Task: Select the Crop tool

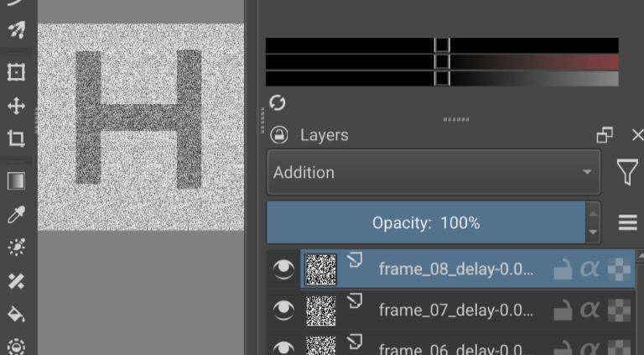Action: [x=16, y=138]
